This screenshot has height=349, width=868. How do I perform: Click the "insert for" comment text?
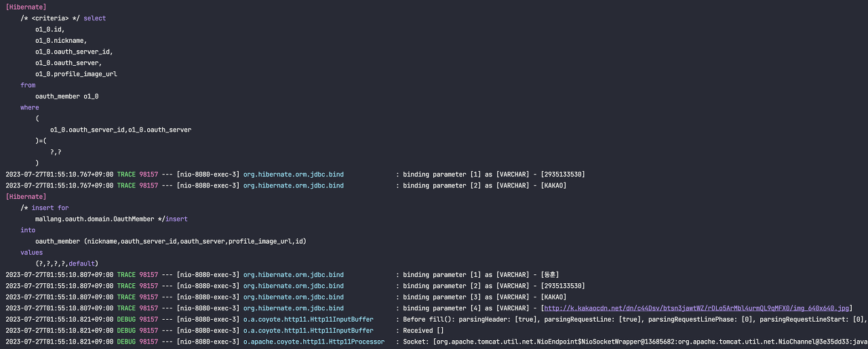(50, 208)
